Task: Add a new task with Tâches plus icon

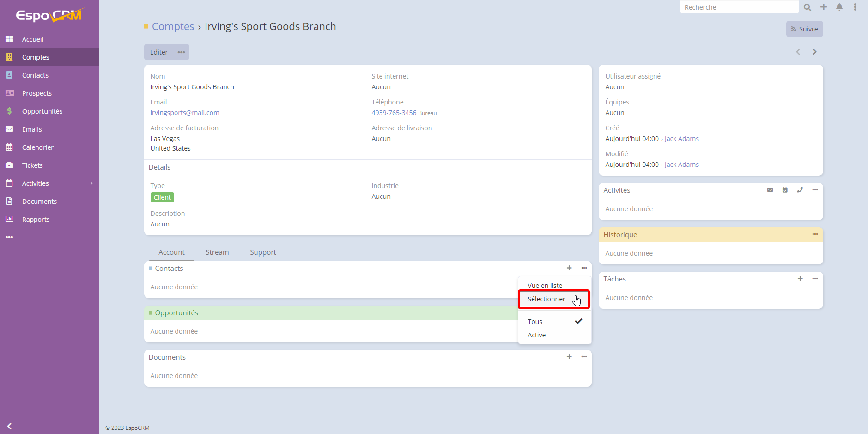Action: pos(800,279)
